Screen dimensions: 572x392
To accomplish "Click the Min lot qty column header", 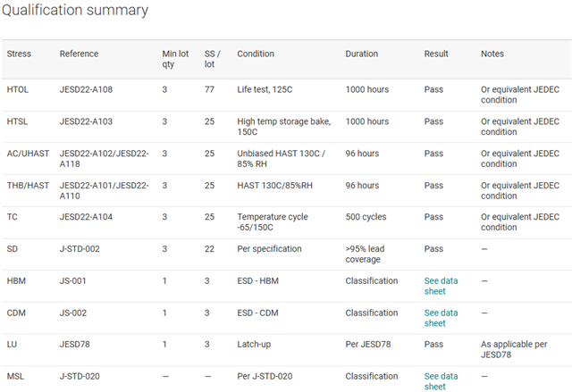I will [x=175, y=59].
